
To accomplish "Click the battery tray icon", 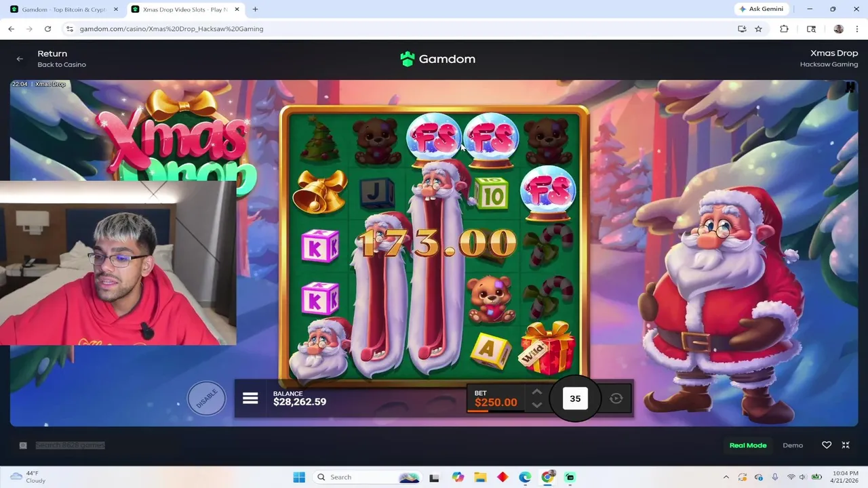I will [x=817, y=477].
